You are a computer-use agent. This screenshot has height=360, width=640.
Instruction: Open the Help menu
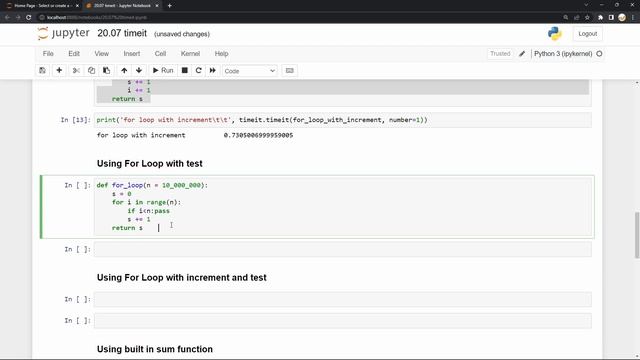pyautogui.click(x=221, y=53)
